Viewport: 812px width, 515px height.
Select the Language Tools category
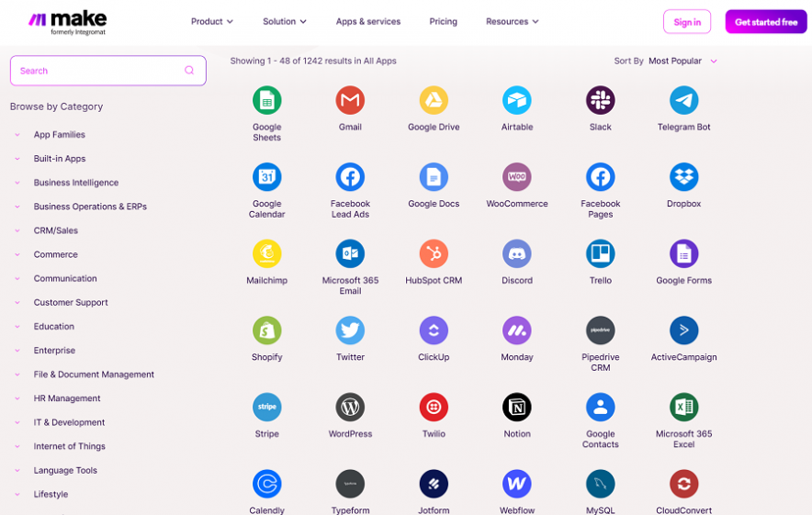[65, 470]
